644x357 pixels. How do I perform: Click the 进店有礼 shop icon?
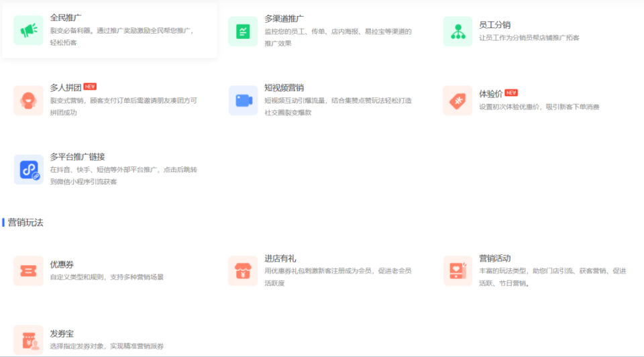pos(243,270)
